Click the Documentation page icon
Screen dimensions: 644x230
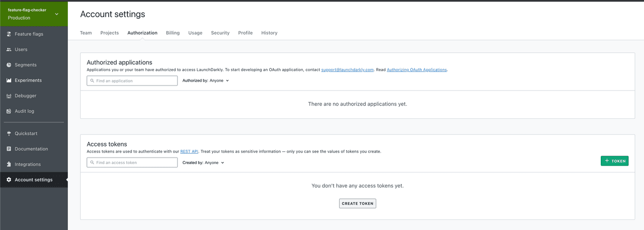coord(9,149)
